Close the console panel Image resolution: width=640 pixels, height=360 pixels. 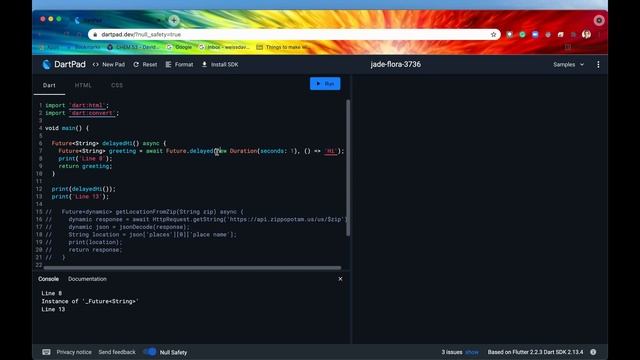pyautogui.click(x=340, y=279)
